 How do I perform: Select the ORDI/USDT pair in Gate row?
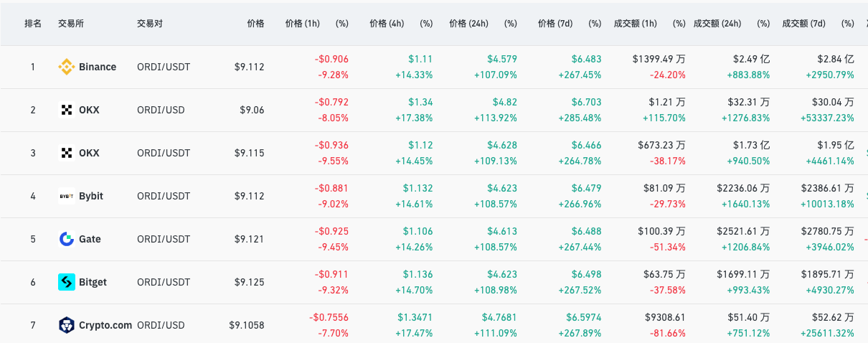[x=164, y=239]
